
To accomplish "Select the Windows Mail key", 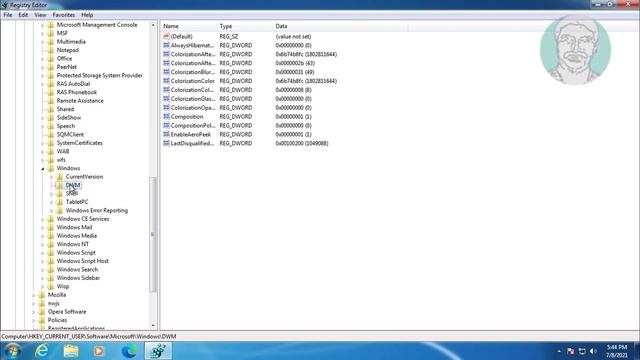I will (x=74, y=227).
